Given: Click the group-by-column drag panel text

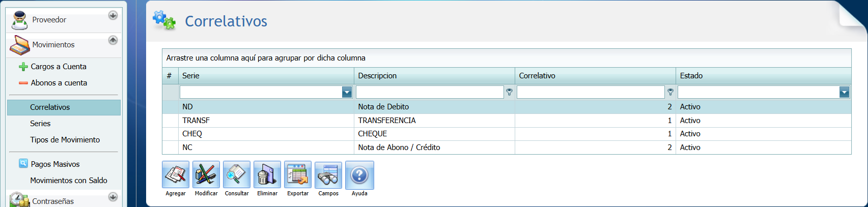Looking at the screenshot, I should (x=266, y=58).
